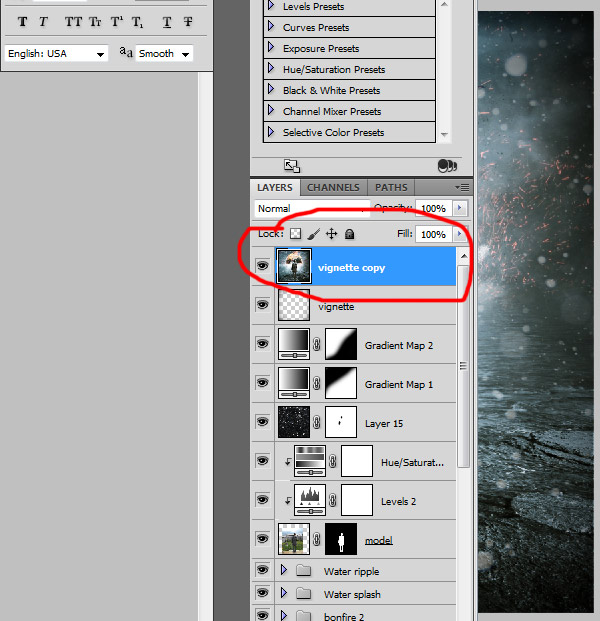Viewport: 600px width, 621px height.
Task: Click link icon on Hue/Saturation layer
Action: [333, 461]
